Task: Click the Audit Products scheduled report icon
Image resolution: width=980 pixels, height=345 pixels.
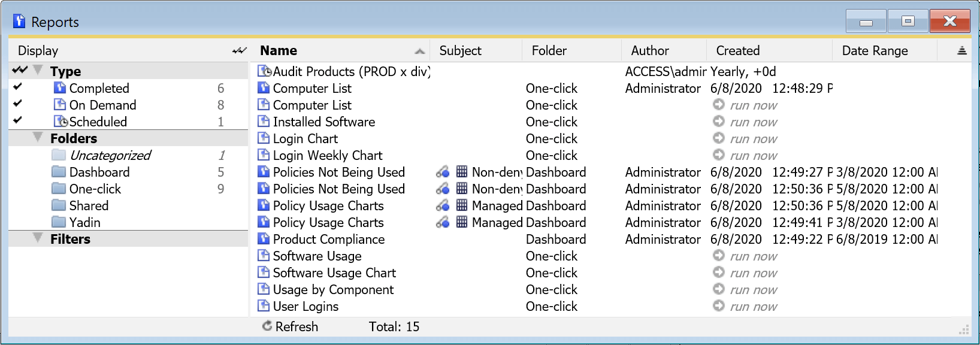Action: click(x=264, y=71)
